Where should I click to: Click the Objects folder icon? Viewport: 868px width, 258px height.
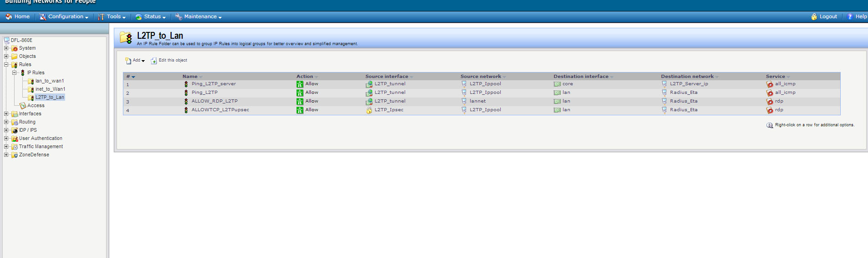point(15,56)
